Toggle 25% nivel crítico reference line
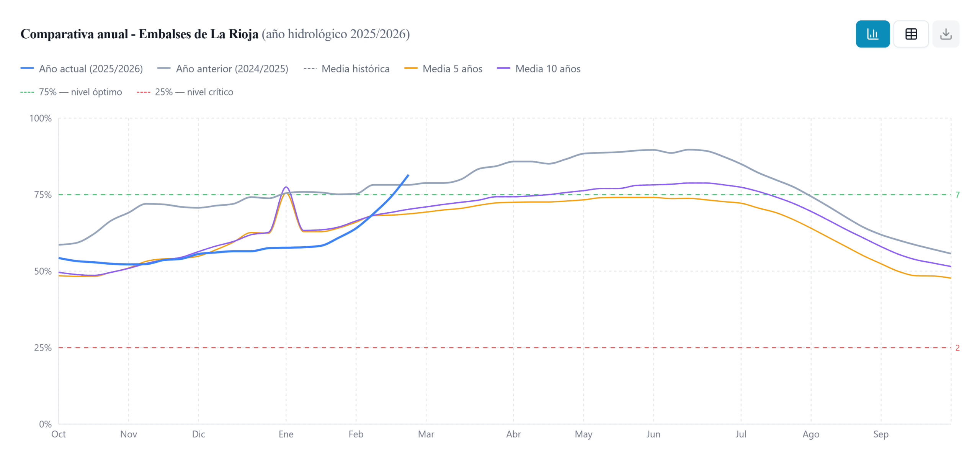The height and width of the screenshot is (470, 980). [x=194, y=92]
